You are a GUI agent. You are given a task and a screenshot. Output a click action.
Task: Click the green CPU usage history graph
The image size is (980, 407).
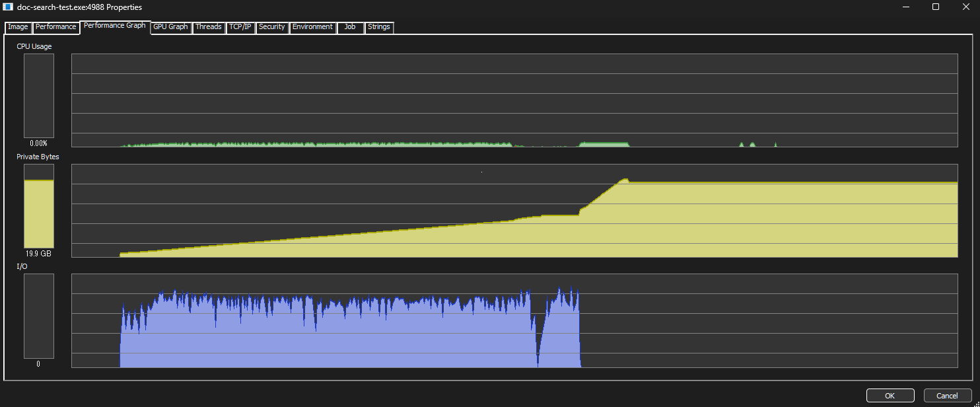tap(514, 100)
